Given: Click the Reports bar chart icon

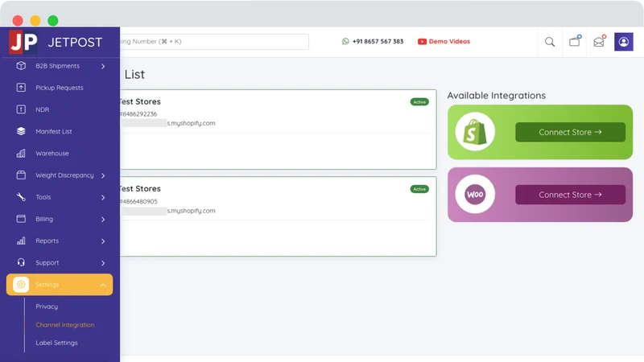Looking at the screenshot, I should coord(21,241).
